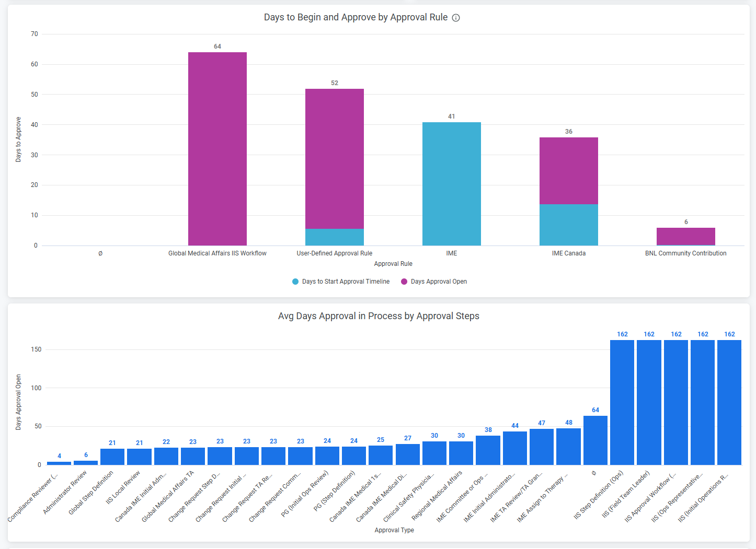Select the IME Assign to Therapy bar valued 48
Image resolution: width=756 pixels, height=549 pixels.
point(568,447)
